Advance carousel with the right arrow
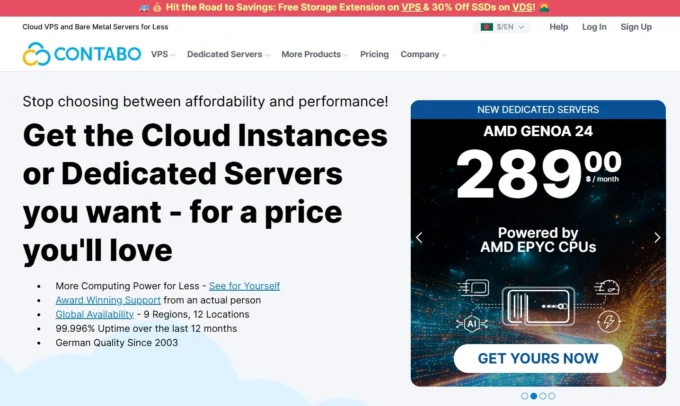Image resolution: width=680 pixels, height=406 pixels. (x=657, y=238)
